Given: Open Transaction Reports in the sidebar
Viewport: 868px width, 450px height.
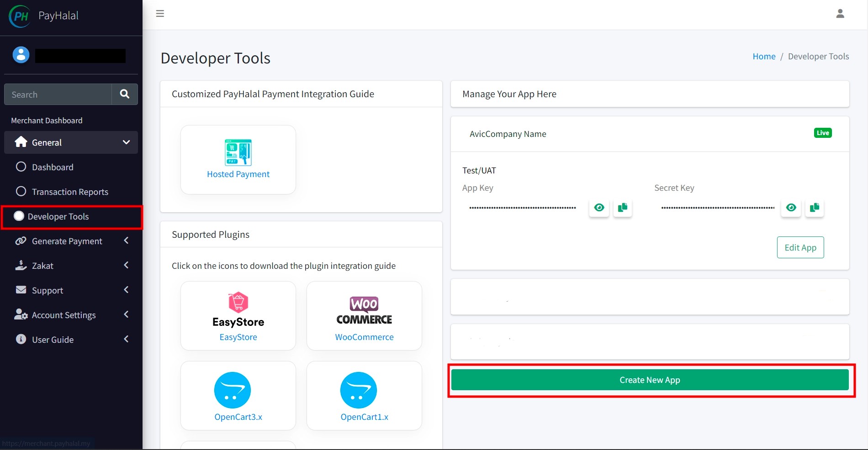Looking at the screenshot, I should point(71,192).
